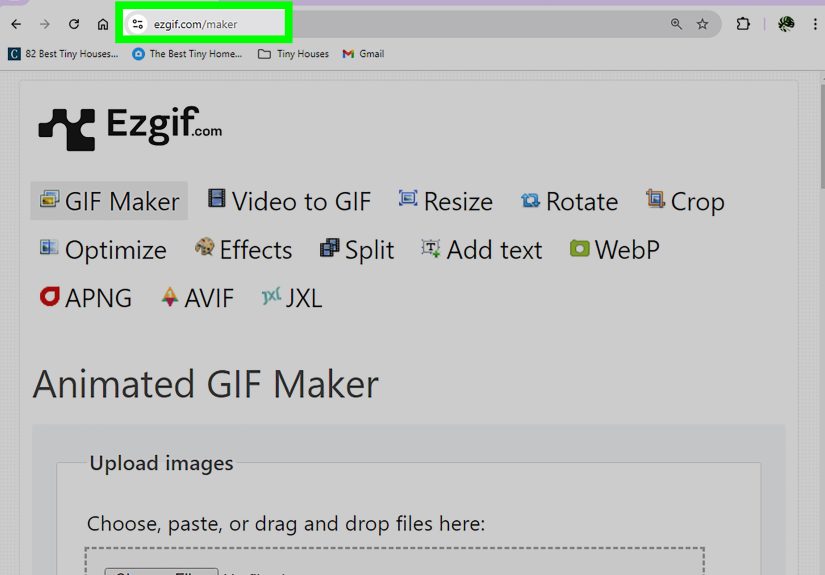The height and width of the screenshot is (575, 825).
Task: Open the Chrome profile avatar
Action: pos(786,24)
